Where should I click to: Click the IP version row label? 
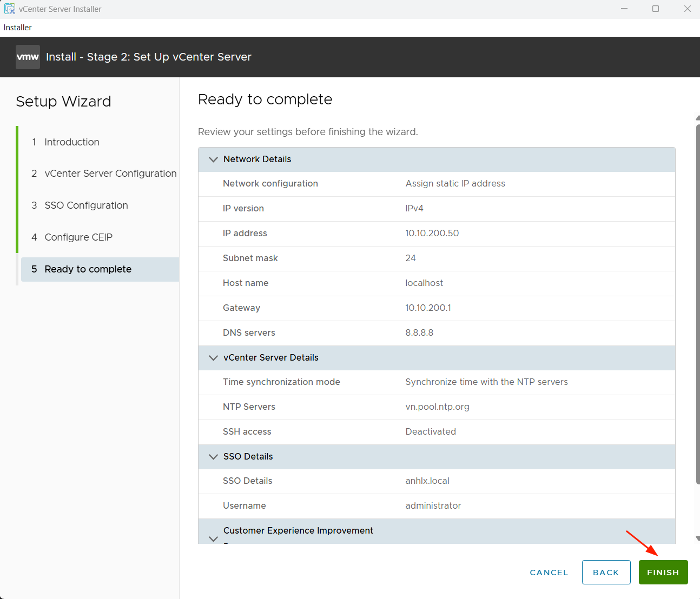pyautogui.click(x=243, y=209)
